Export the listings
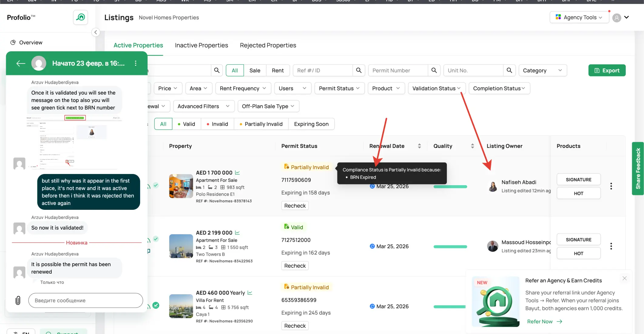 tap(607, 70)
